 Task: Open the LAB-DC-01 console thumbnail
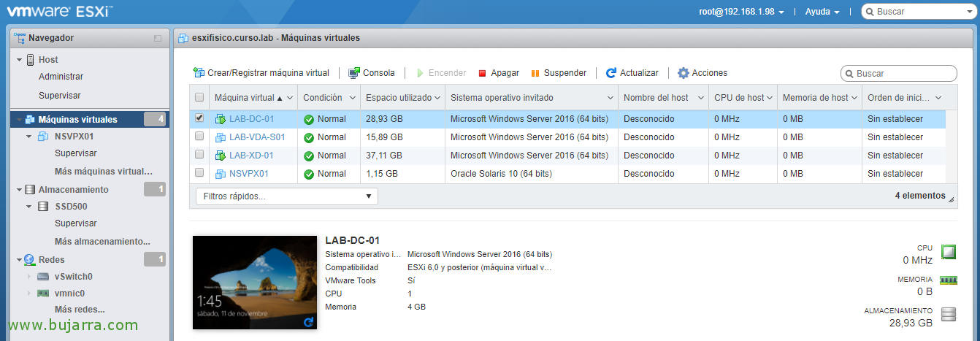[x=255, y=283]
